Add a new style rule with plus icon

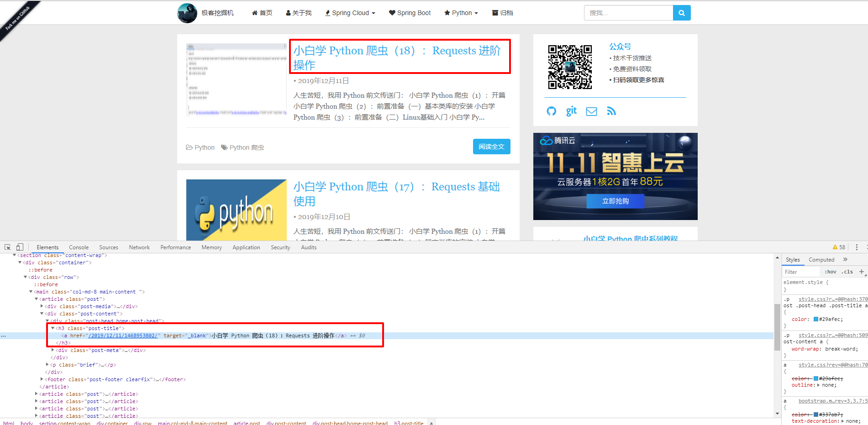(x=862, y=272)
